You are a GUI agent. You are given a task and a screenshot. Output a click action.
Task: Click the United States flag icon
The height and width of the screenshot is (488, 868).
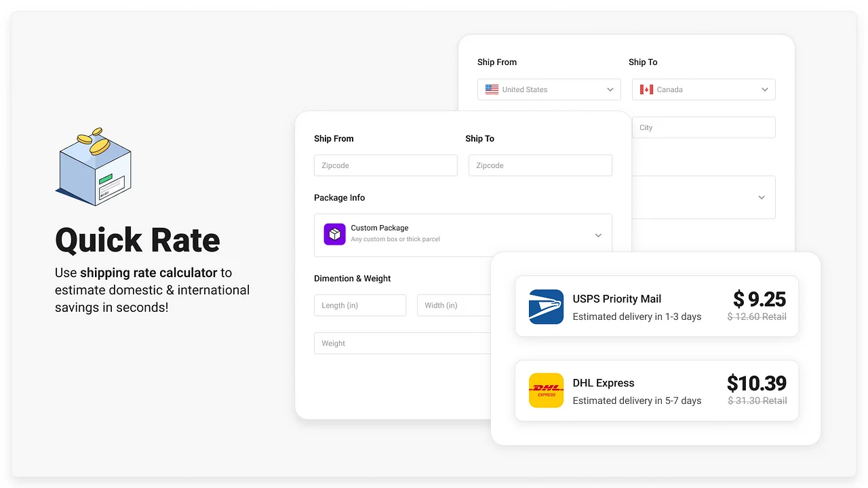[492, 89]
